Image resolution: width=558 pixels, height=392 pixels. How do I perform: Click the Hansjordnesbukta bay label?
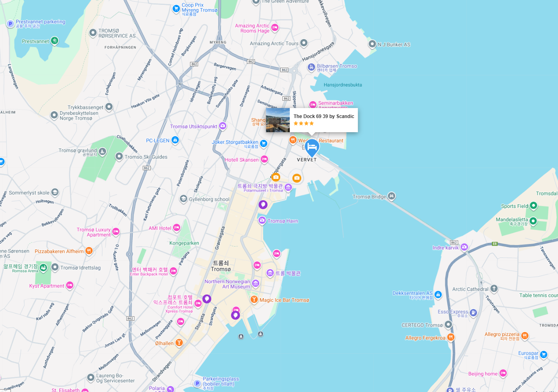pyautogui.click(x=343, y=85)
